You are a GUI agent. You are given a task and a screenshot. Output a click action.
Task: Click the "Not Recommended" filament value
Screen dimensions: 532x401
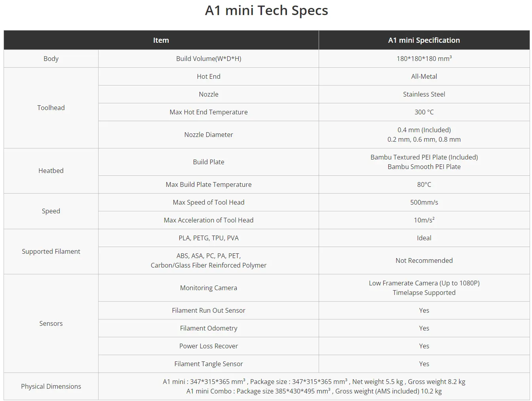(x=424, y=260)
